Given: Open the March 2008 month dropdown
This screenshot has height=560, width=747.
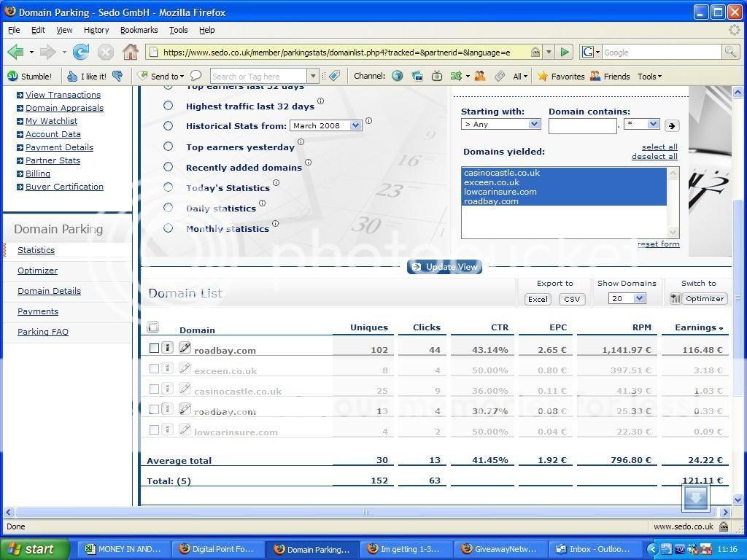Looking at the screenshot, I should [326, 125].
